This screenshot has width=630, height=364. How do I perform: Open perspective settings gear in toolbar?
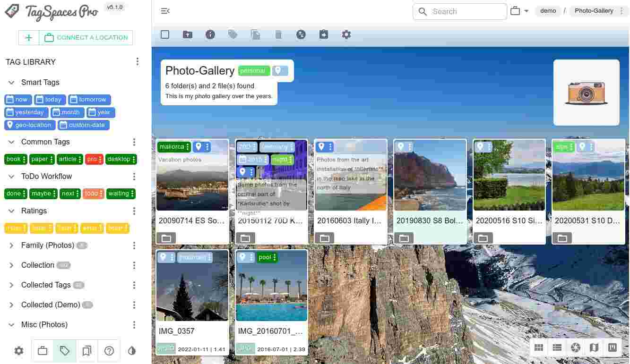pyautogui.click(x=346, y=34)
